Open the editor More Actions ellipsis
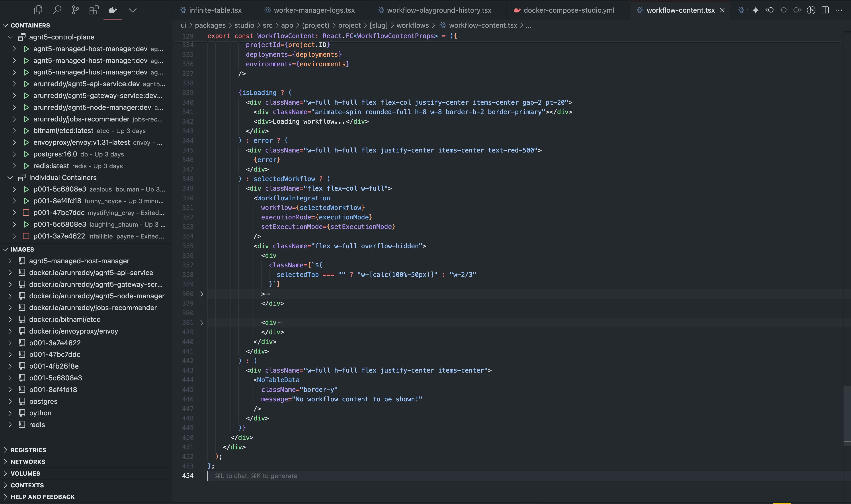The image size is (851, 504). point(839,10)
